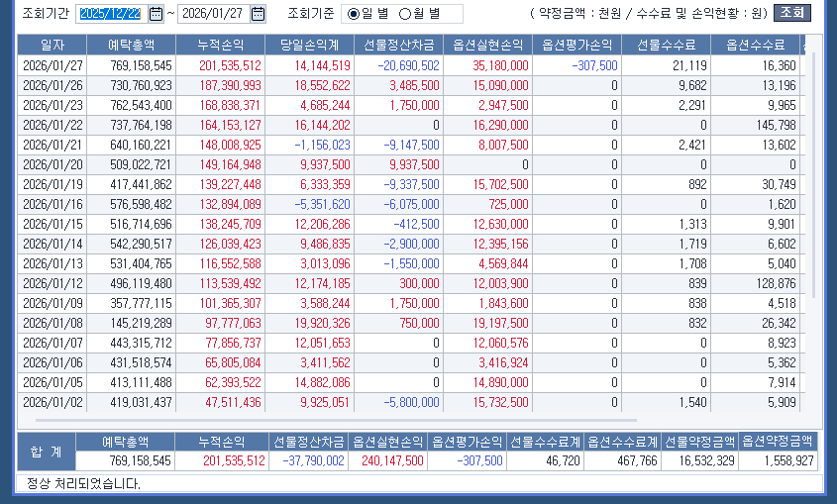837x504 pixels.
Task: Select the row dated 2026/01/20
Action: pyautogui.click(x=411, y=164)
